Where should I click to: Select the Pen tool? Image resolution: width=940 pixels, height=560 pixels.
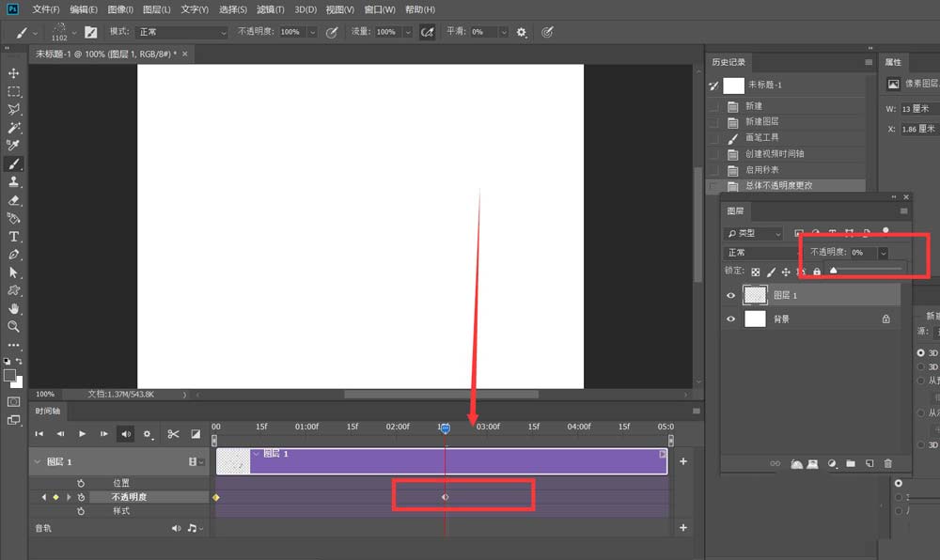point(13,255)
